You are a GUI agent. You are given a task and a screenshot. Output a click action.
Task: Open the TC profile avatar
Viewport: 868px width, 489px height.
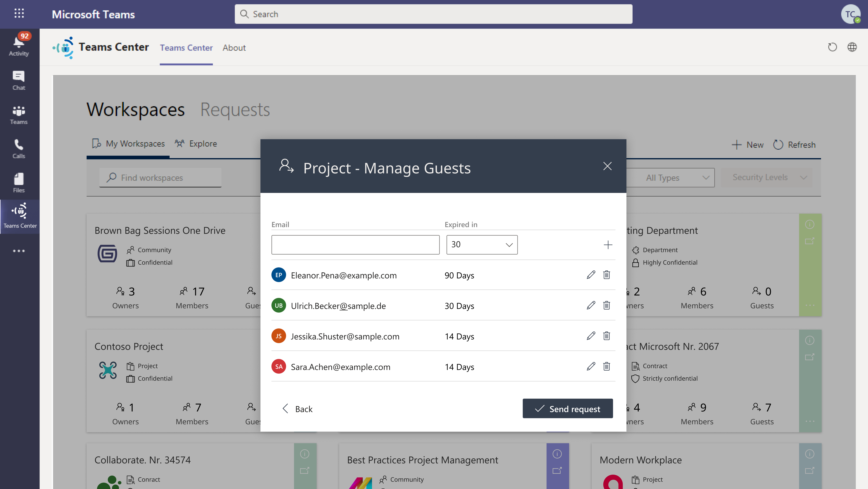coord(850,14)
